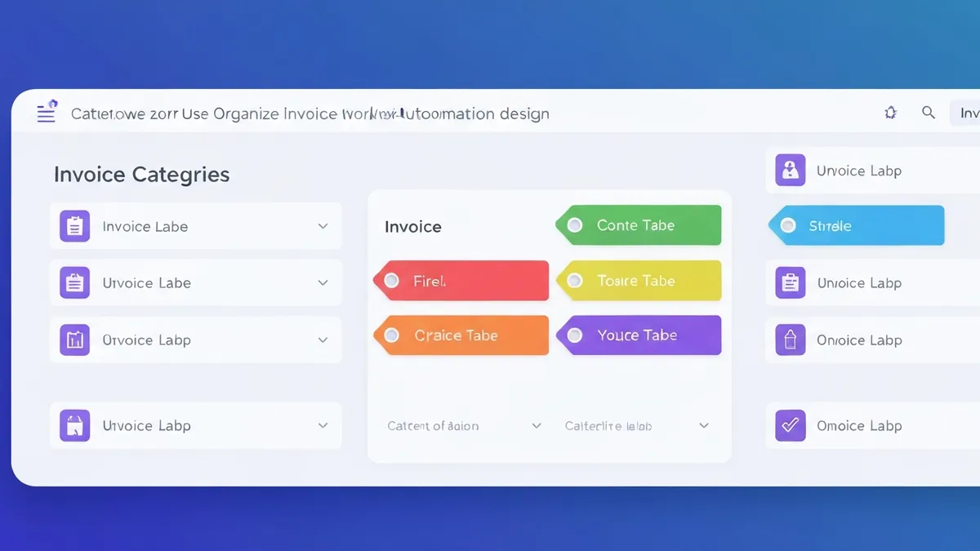Click the Invoice heading in the center panel
This screenshot has width=980, height=551.
click(x=412, y=226)
